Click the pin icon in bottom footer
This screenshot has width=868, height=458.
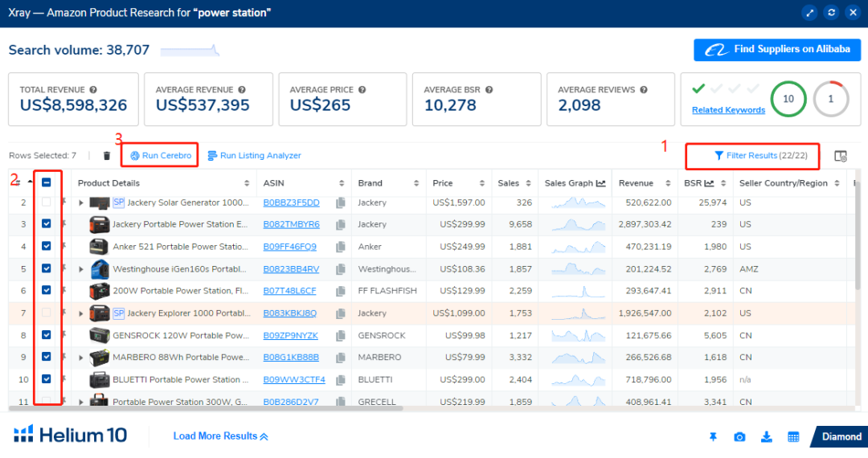(713, 436)
